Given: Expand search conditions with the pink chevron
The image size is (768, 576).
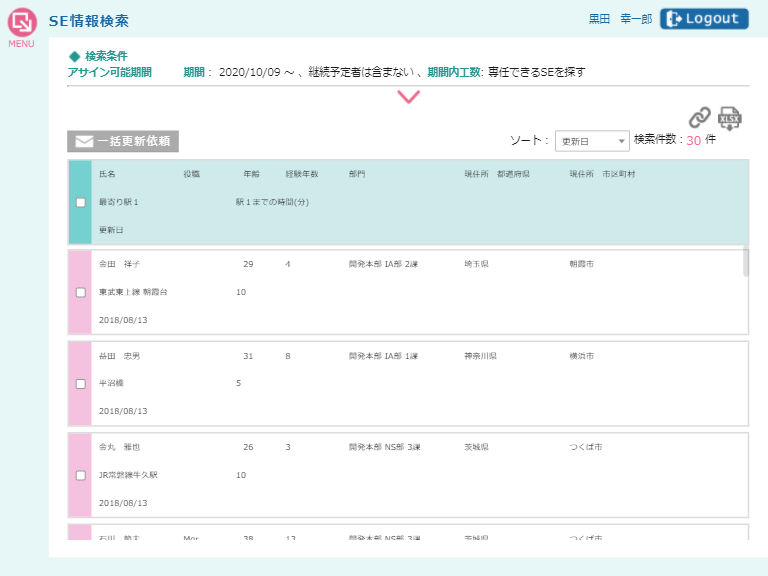Looking at the screenshot, I should point(408,97).
